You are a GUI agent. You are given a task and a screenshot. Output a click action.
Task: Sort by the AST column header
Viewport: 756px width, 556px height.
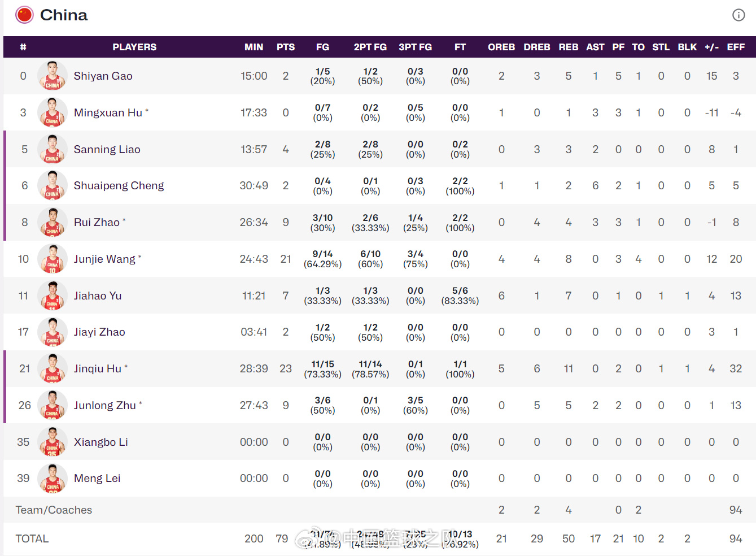click(x=596, y=47)
